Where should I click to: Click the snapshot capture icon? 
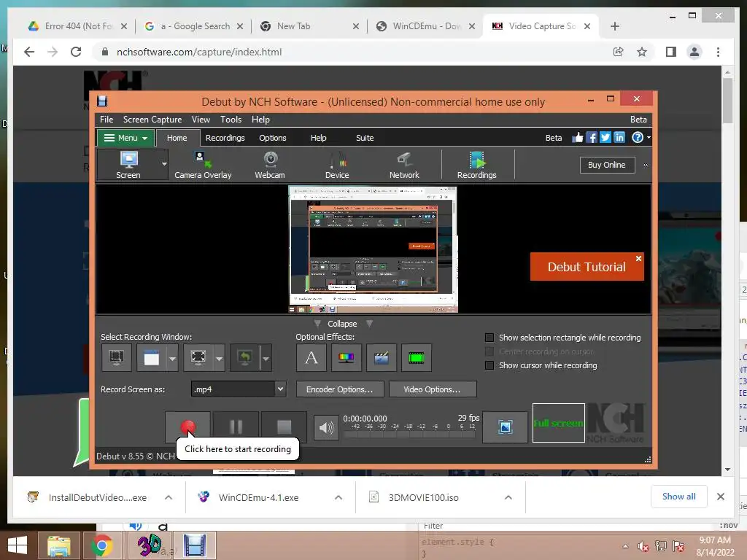click(505, 427)
